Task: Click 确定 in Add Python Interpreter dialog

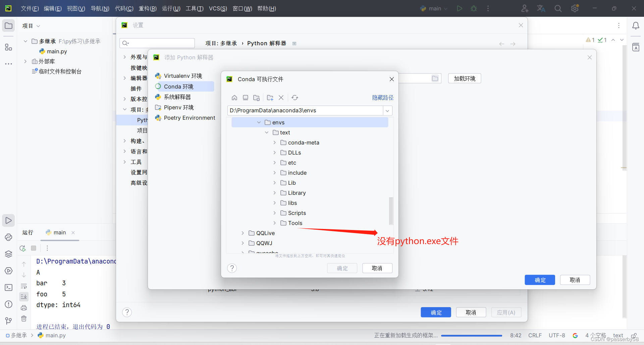Action: 540,280
